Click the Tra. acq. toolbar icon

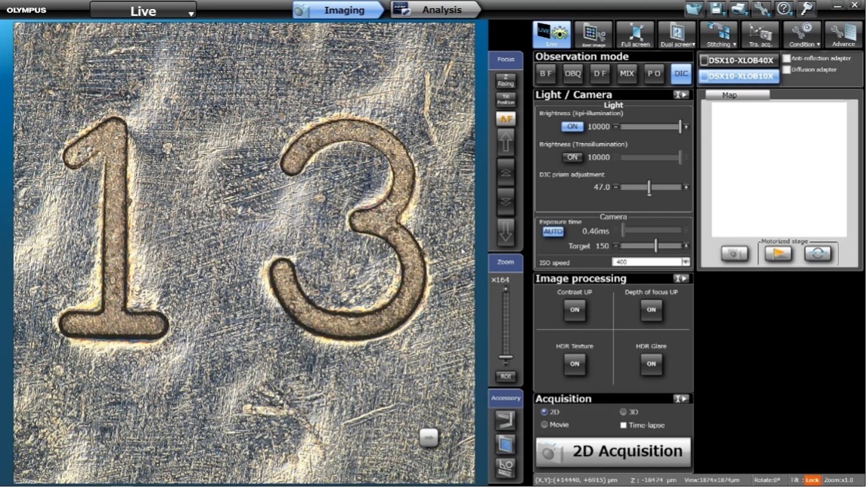tap(760, 35)
